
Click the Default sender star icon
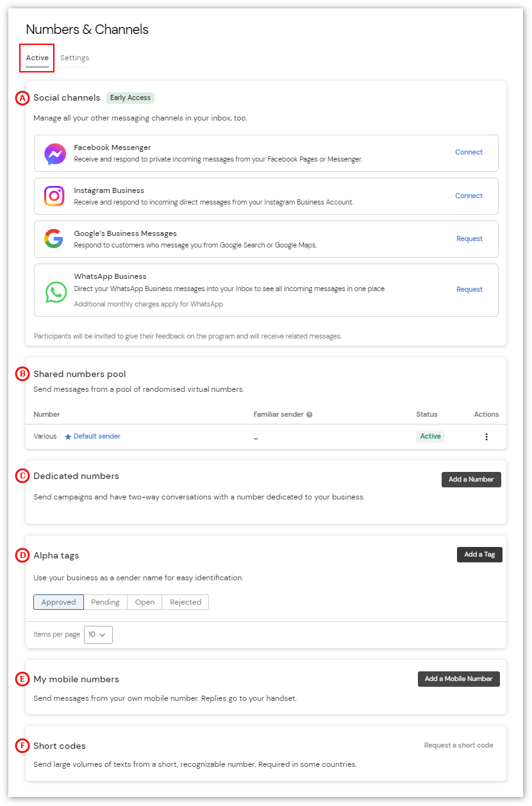tap(68, 436)
